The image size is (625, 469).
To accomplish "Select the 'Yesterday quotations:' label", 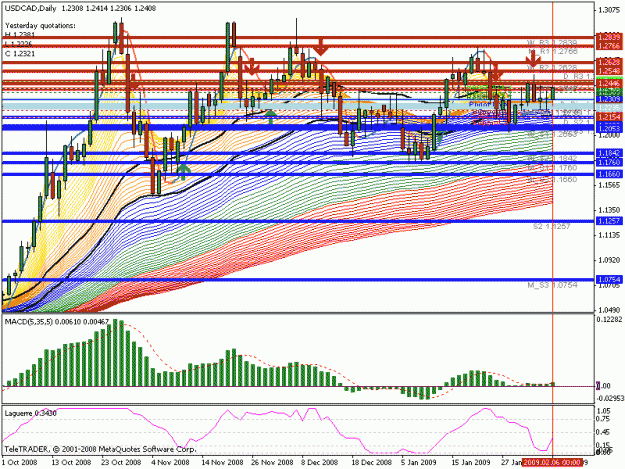I will click(x=40, y=26).
